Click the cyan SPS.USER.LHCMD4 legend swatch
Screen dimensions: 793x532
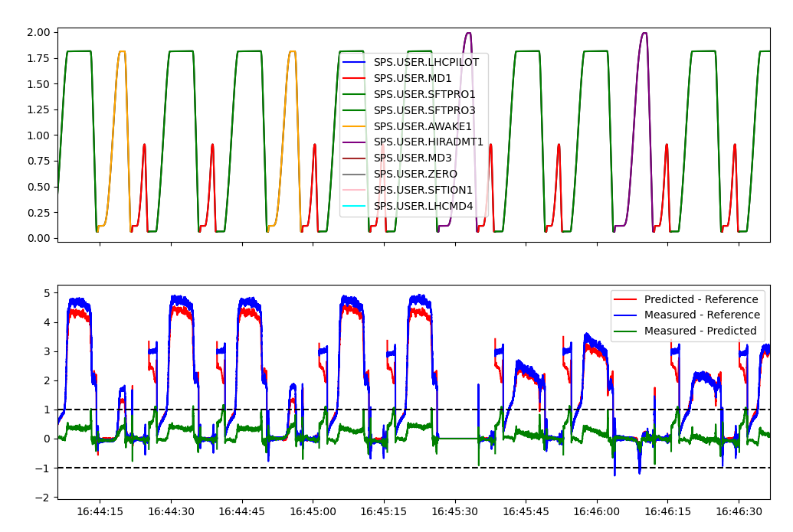click(x=356, y=207)
